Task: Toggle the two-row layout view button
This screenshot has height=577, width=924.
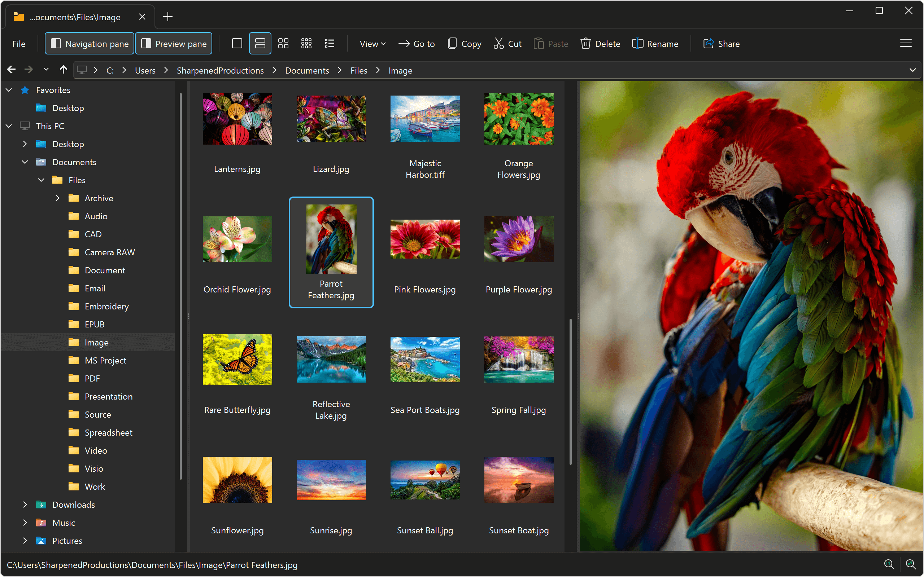Action: [x=260, y=44]
